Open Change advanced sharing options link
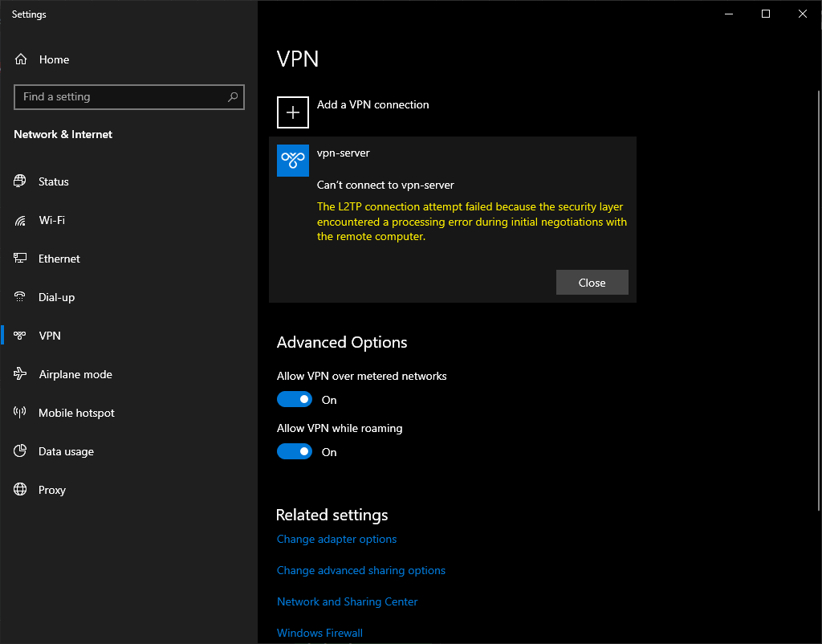 click(x=360, y=571)
